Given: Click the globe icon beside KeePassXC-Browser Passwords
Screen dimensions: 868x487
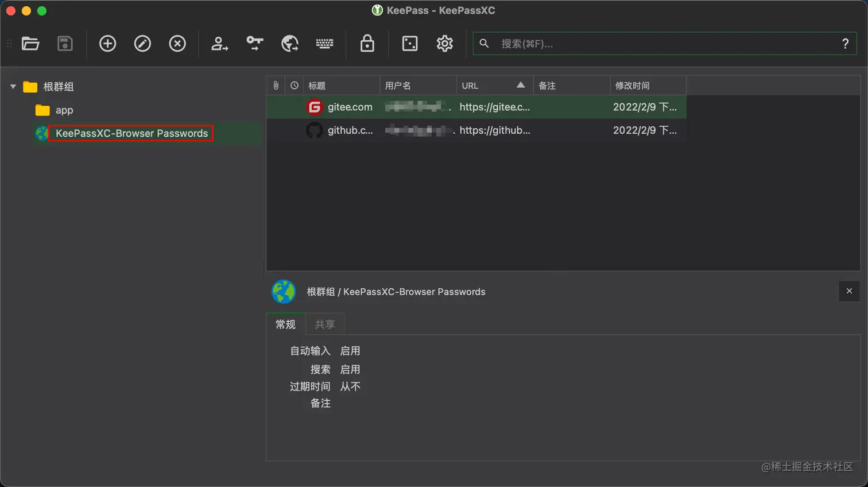Looking at the screenshot, I should click(x=42, y=133).
